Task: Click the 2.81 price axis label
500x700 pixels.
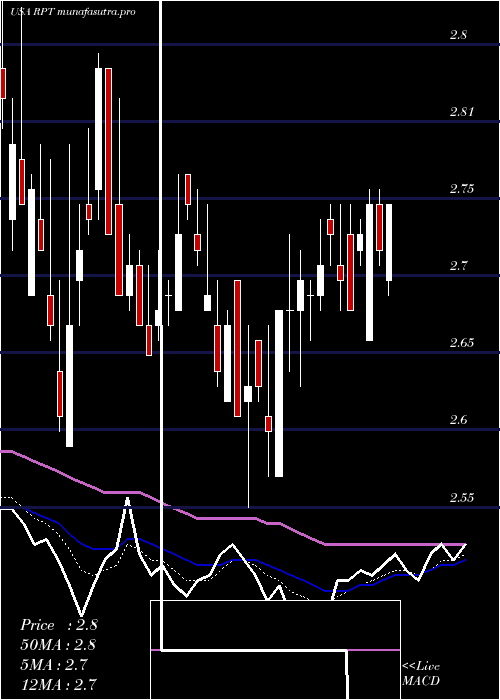Action: point(462,112)
